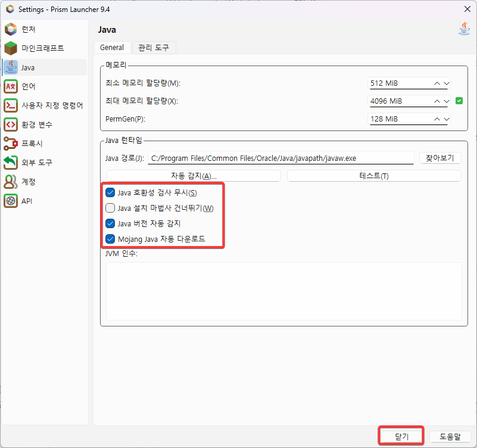Click the green max memory status indicator
The image size is (477, 448).
pos(459,101)
